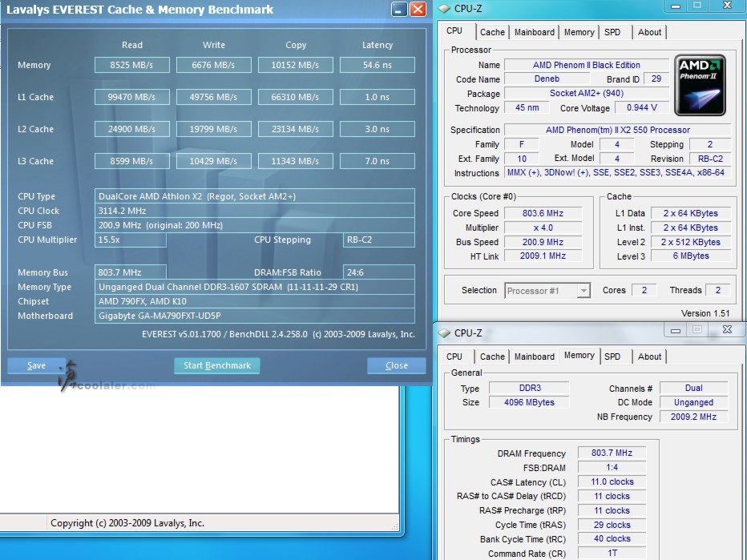Screen dimensions: 747x560
Task: Click the Version 1.51 label in CPU-Z
Action: click(x=705, y=313)
